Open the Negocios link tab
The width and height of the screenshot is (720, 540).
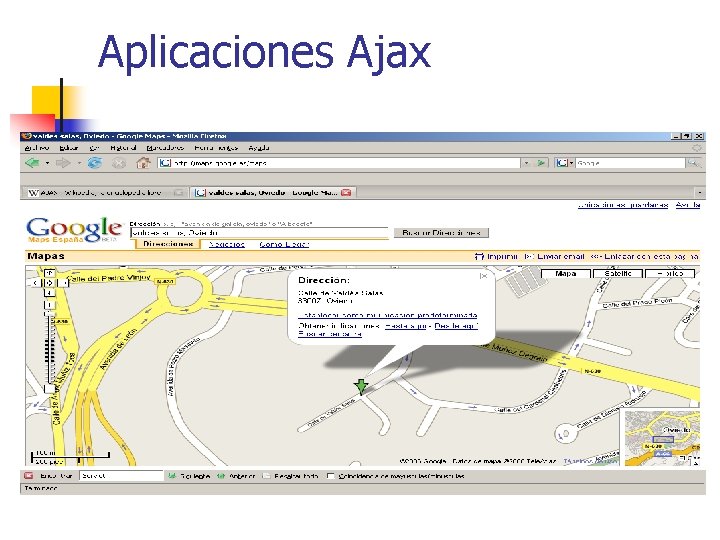point(226,244)
